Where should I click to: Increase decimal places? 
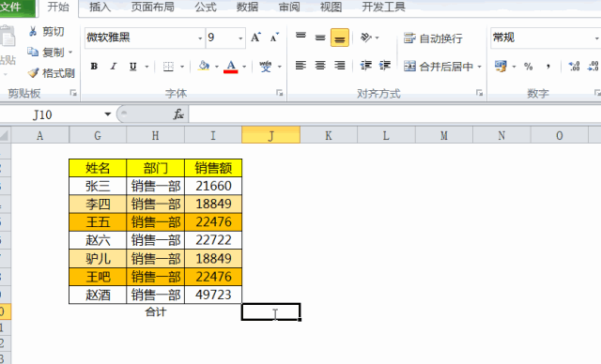pos(574,67)
